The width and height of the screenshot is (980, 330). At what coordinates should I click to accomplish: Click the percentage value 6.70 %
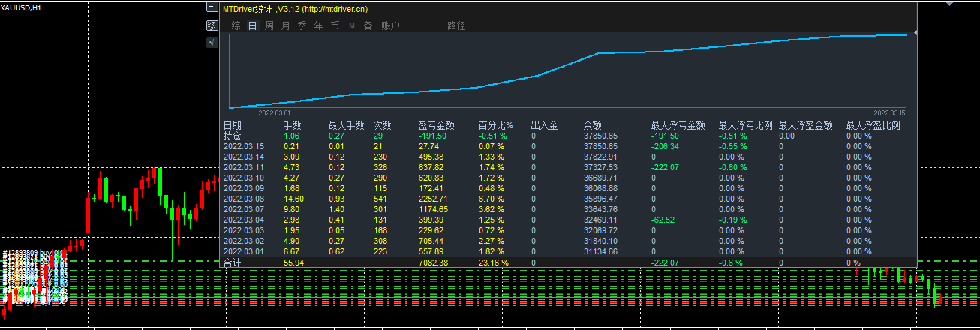click(x=492, y=199)
